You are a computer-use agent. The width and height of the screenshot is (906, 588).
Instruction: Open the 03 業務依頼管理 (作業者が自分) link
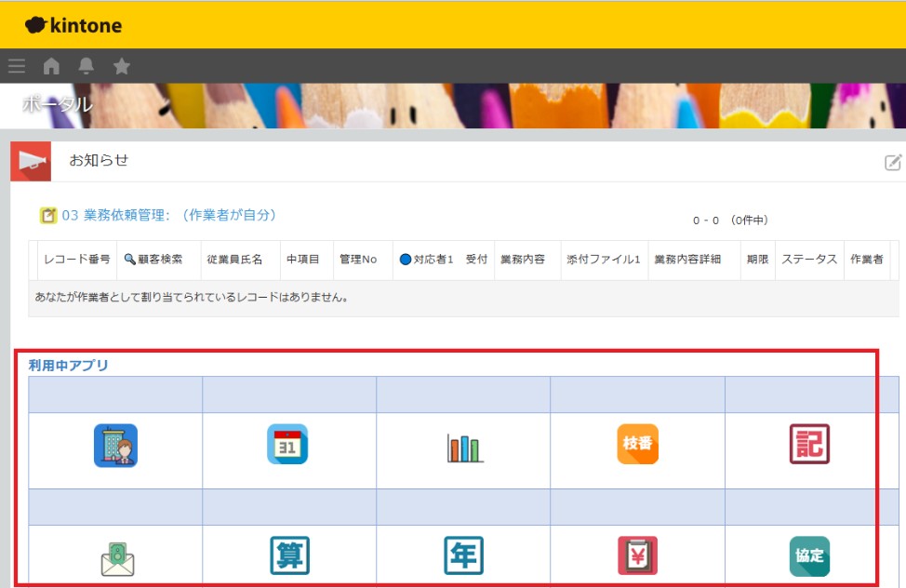click(169, 215)
